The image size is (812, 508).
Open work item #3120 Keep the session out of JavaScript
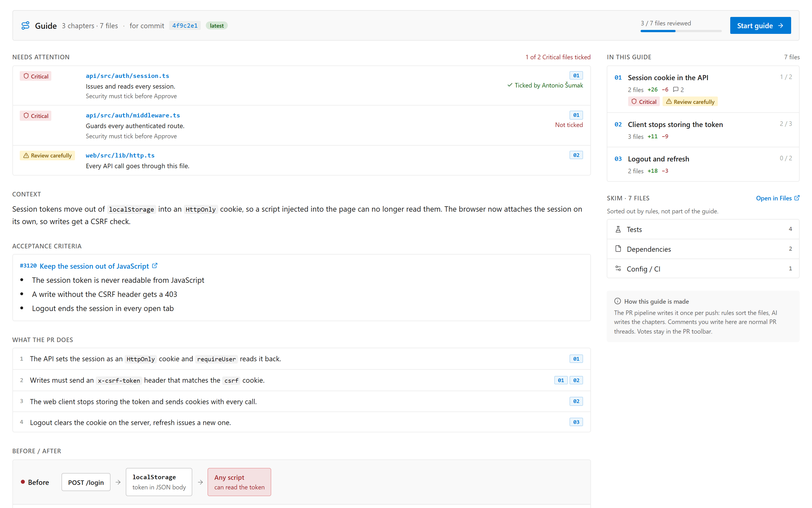pyautogui.click(x=89, y=266)
